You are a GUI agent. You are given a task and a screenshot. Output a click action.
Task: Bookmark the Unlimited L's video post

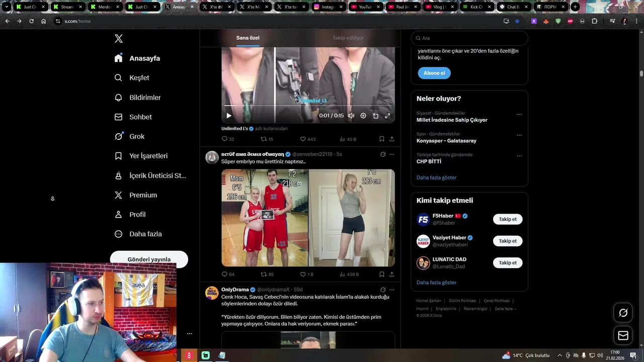coord(382,139)
